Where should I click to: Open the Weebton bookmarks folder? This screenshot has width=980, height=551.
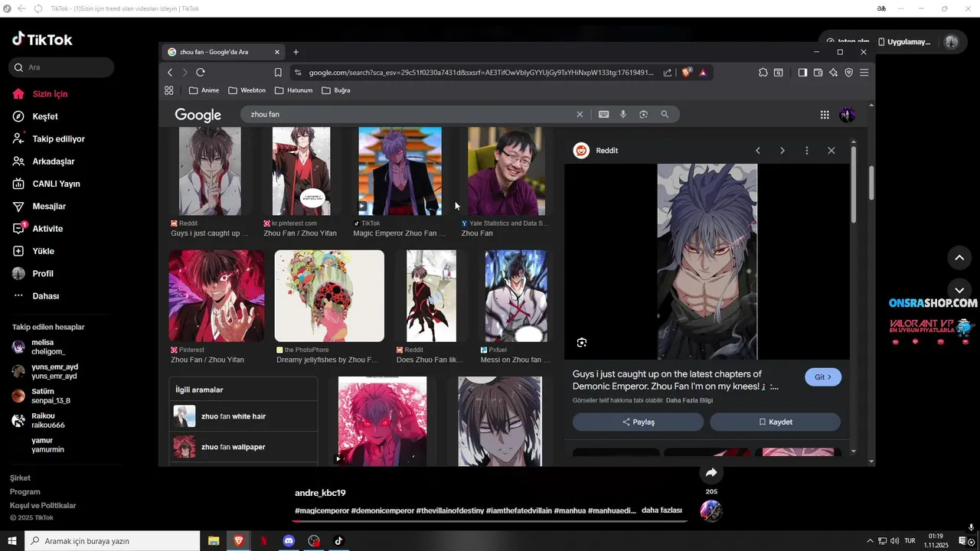tap(247, 90)
